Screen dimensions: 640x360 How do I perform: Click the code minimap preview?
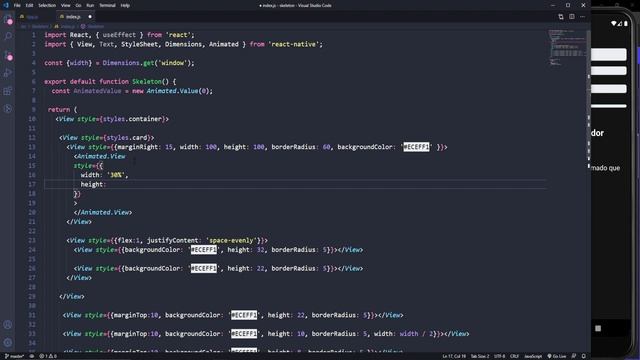[x=567, y=47]
